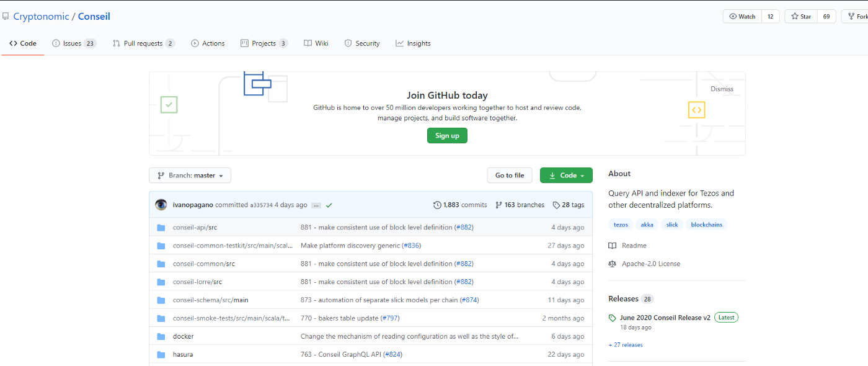
Task: Click the tezos topic tag
Action: [x=621, y=225]
